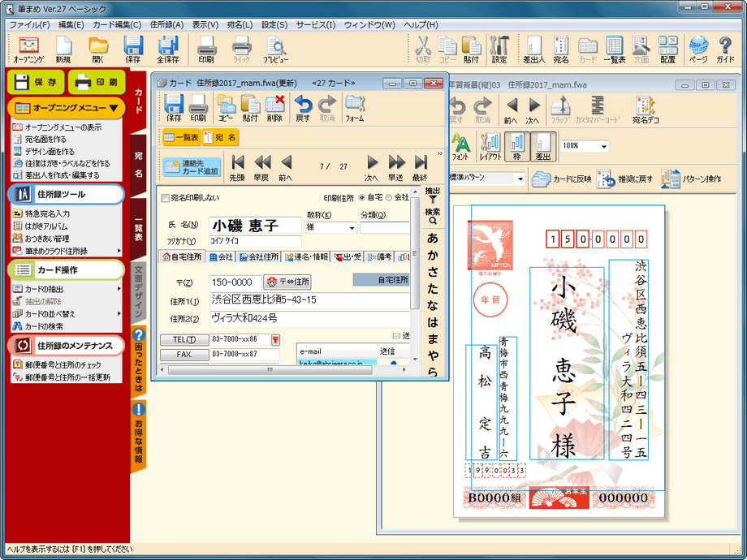Toggle the 枠 frame display button

click(517, 147)
